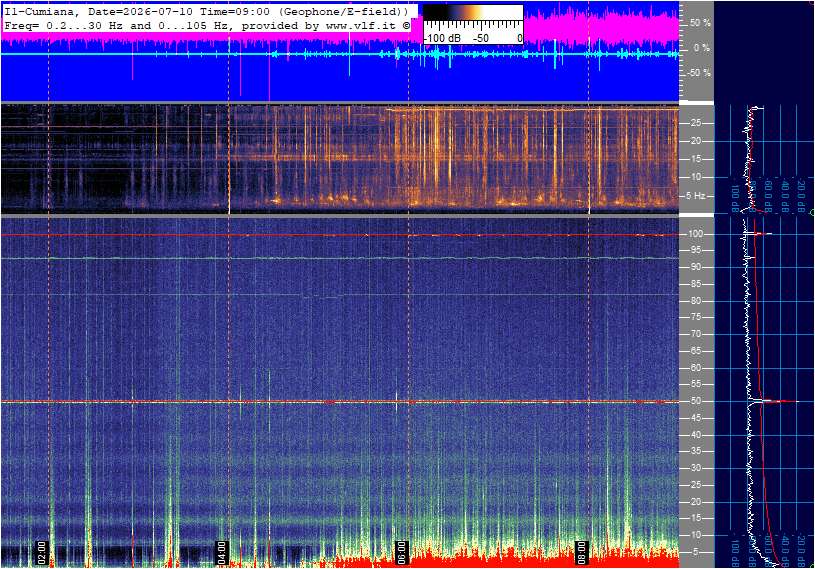
Task: Click the '-50' color legend label
Action: click(481, 38)
